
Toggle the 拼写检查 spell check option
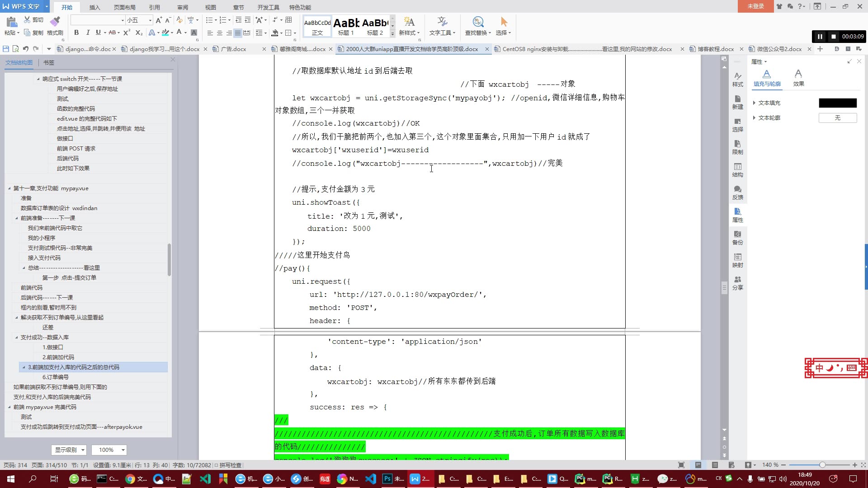(228, 465)
